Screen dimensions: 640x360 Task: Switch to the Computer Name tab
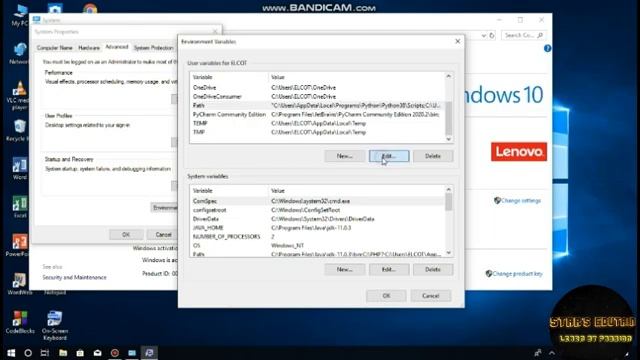(x=54, y=48)
